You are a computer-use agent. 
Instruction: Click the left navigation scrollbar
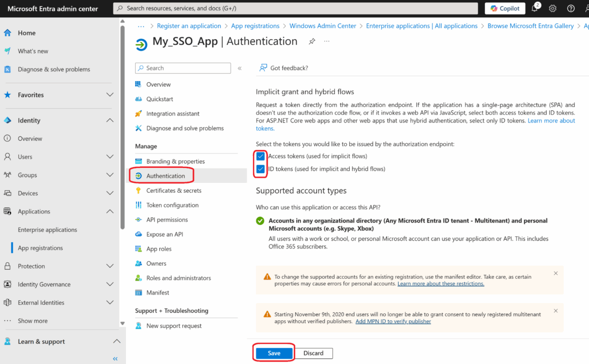pos(123,128)
